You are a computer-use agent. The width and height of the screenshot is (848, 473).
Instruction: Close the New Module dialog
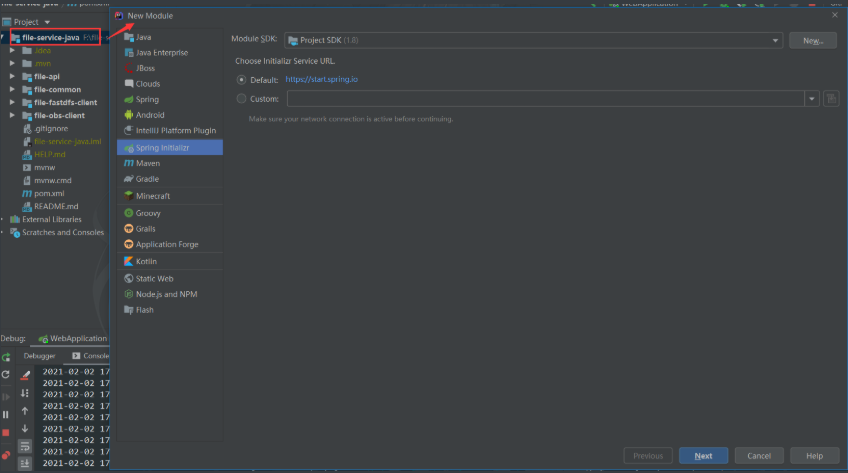[x=835, y=15]
